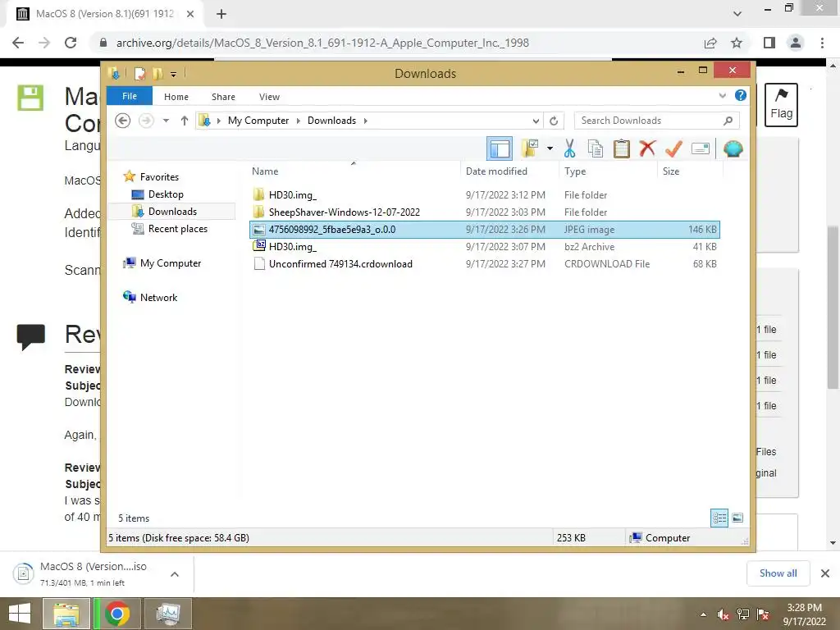Open the dropdown arrow next to Folder Options
Viewport: 840px width, 630px height.
[x=550, y=148]
